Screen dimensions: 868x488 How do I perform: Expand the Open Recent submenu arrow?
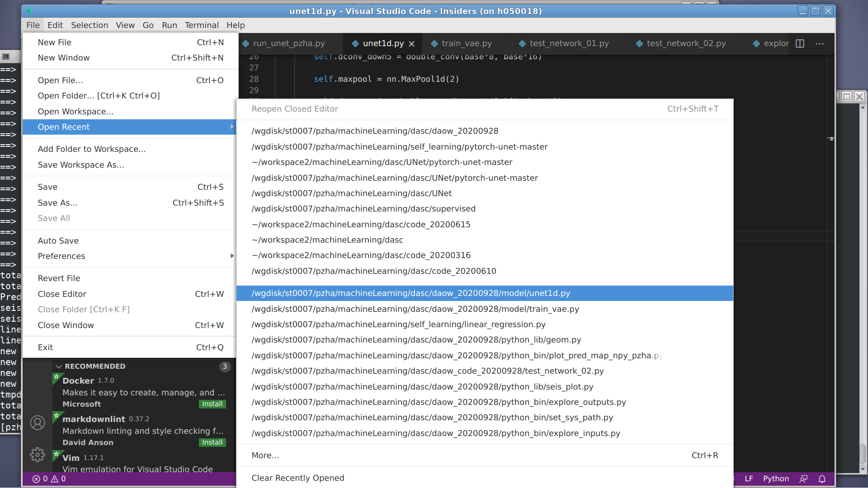tap(232, 127)
